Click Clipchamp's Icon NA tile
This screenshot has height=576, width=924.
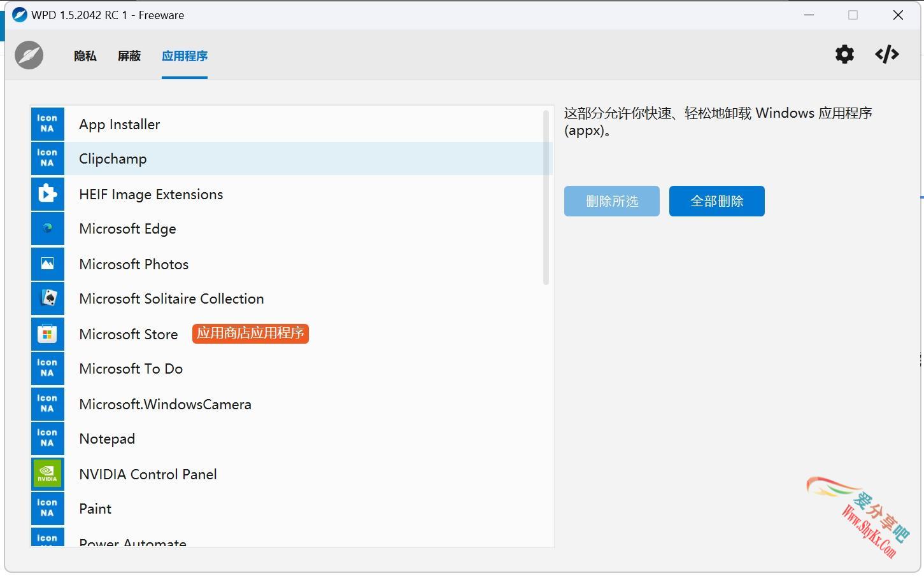point(48,158)
